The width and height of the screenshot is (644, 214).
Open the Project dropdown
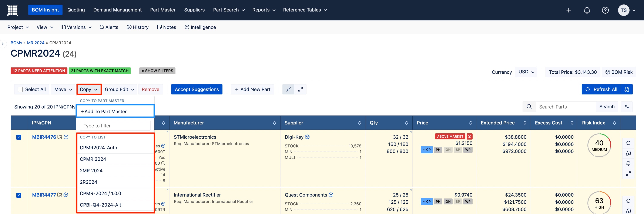[x=18, y=27]
